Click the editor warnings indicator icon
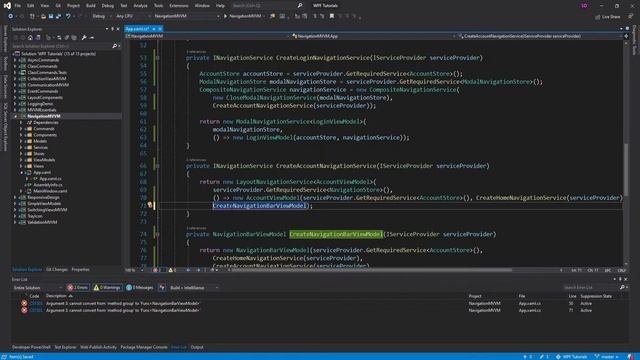This screenshot has width=640, height=360. click(x=171, y=270)
